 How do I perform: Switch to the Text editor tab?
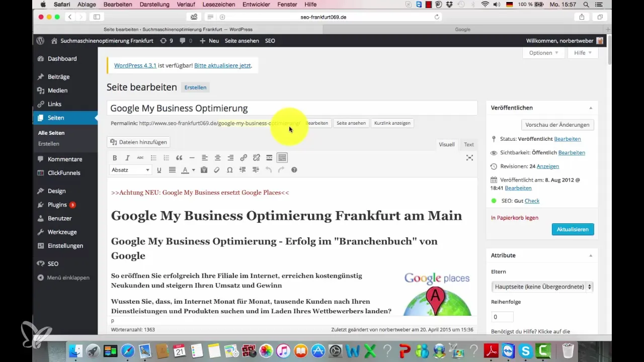tap(469, 144)
